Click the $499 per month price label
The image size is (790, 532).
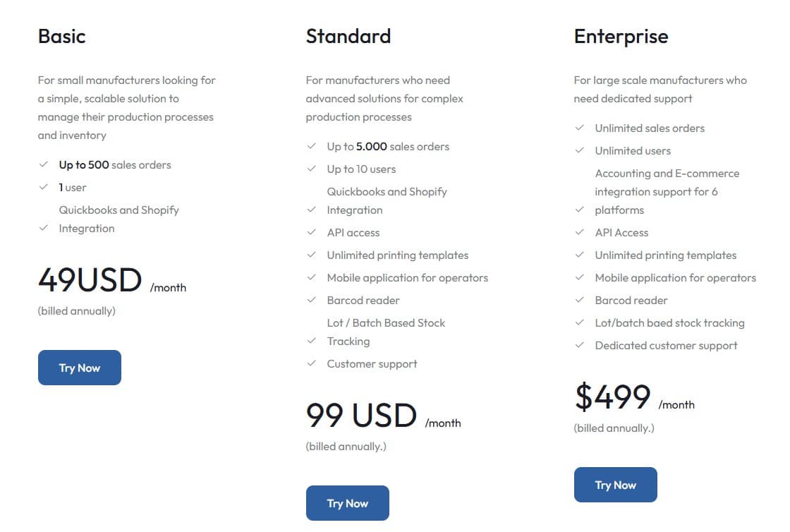point(613,397)
